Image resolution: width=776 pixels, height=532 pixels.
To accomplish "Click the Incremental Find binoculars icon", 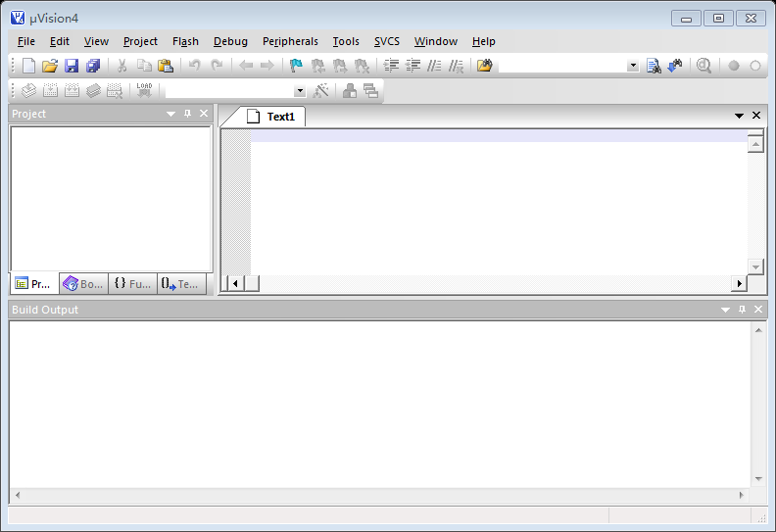I will click(675, 66).
